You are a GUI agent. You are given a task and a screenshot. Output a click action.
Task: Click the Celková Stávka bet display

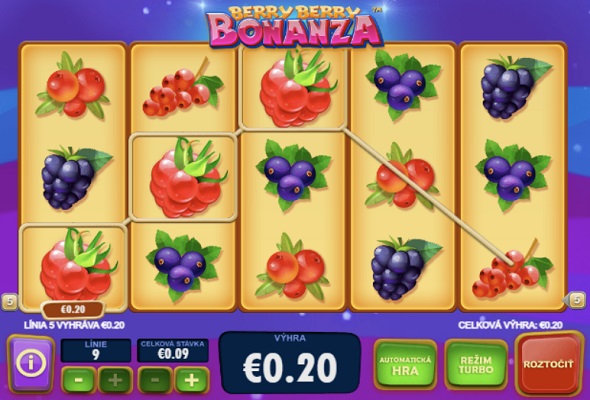click(x=173, y=350)
